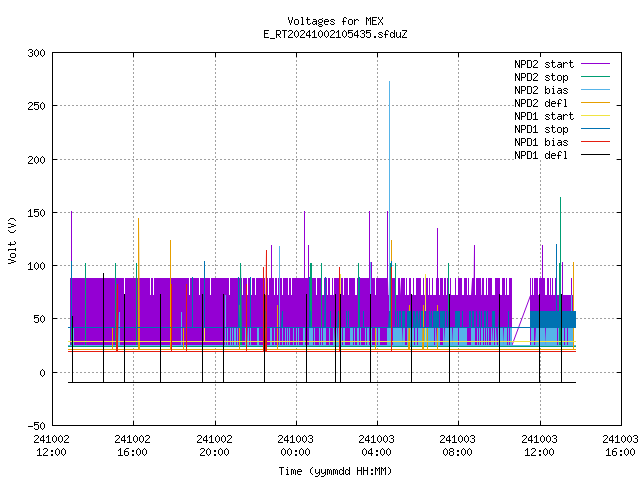Click the Time (yymmdd HH:MM) axis label
The image size is (640, 480).
[x=335, y=471]
